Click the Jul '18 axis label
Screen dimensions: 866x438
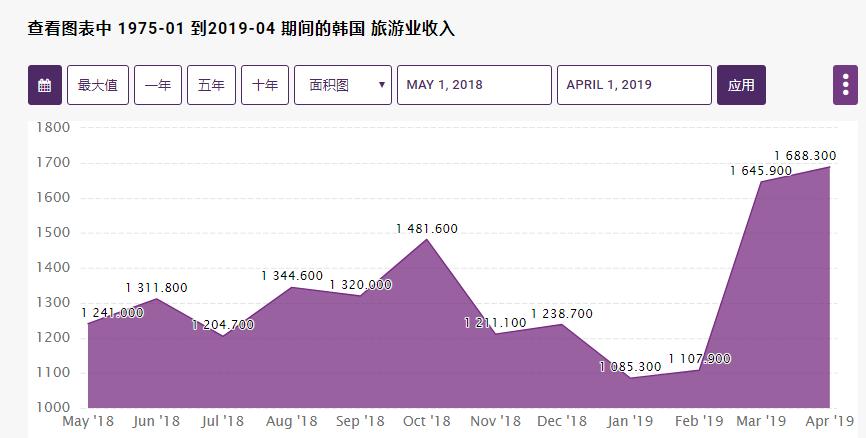223,421
